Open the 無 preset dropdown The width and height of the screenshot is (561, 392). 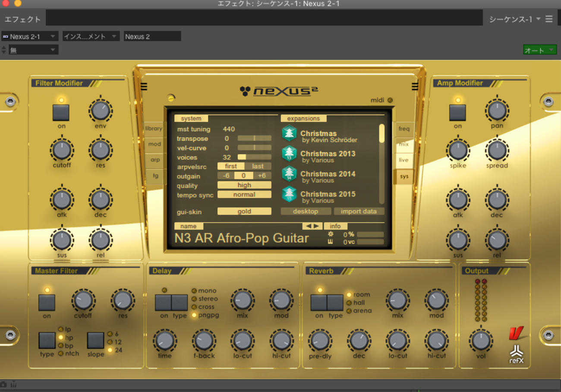coord(34,50)
